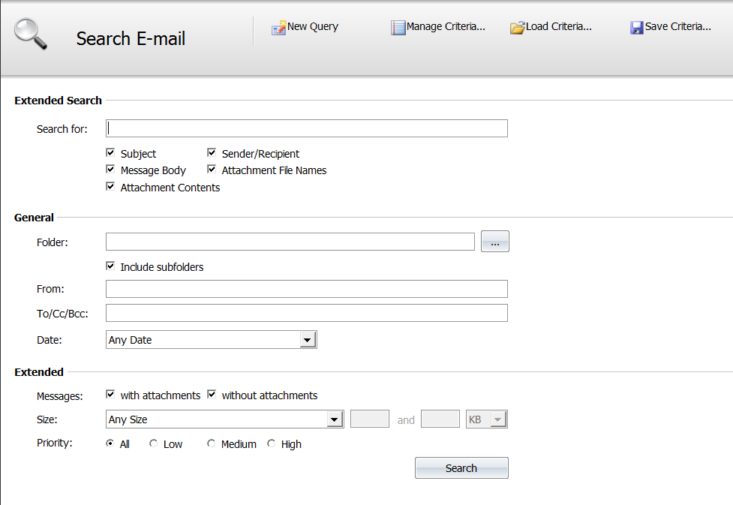Click into the From input field

307,289
